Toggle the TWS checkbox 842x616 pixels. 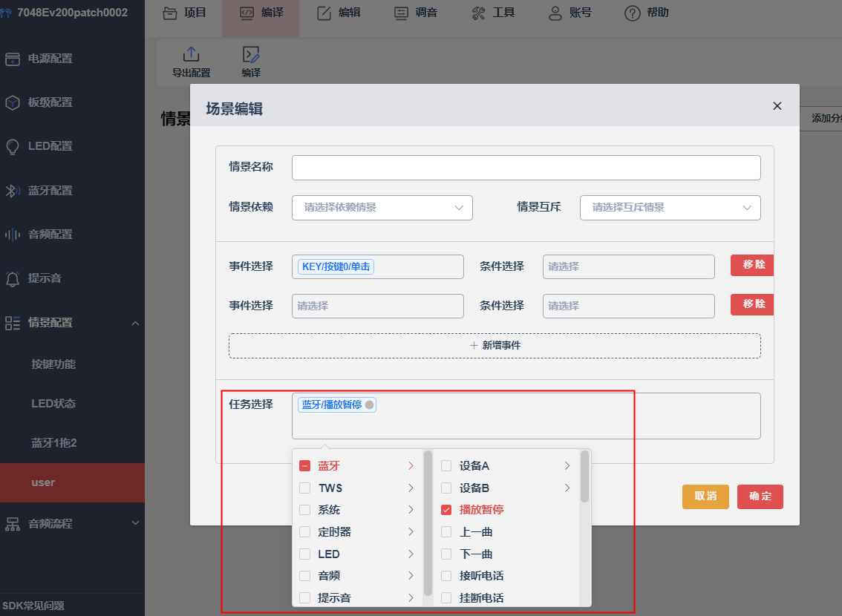click(304, 488)
